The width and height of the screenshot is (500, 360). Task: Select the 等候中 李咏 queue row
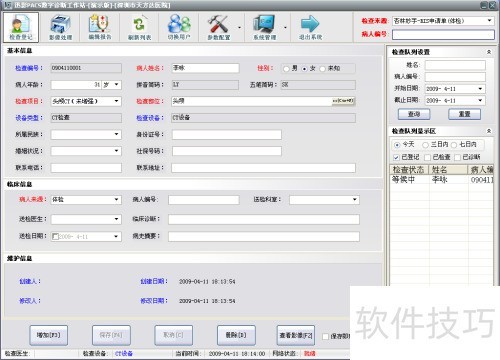(x=442, y=180)
